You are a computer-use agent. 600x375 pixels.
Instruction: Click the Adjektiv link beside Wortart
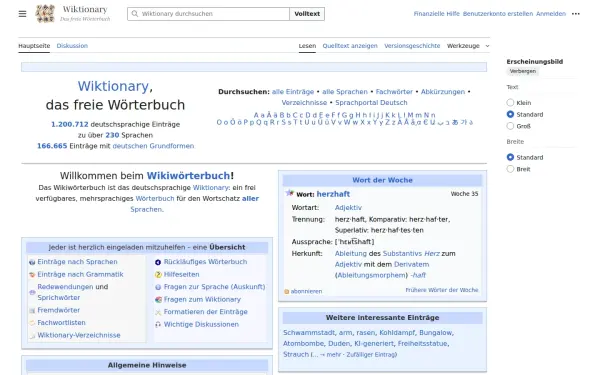coord(348,208)
